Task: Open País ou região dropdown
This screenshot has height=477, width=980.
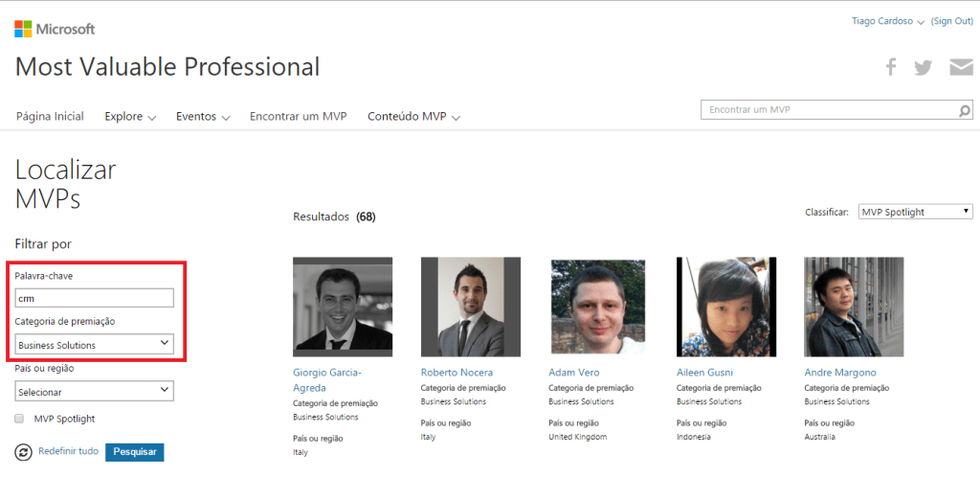Action: (x=95, y=391)
